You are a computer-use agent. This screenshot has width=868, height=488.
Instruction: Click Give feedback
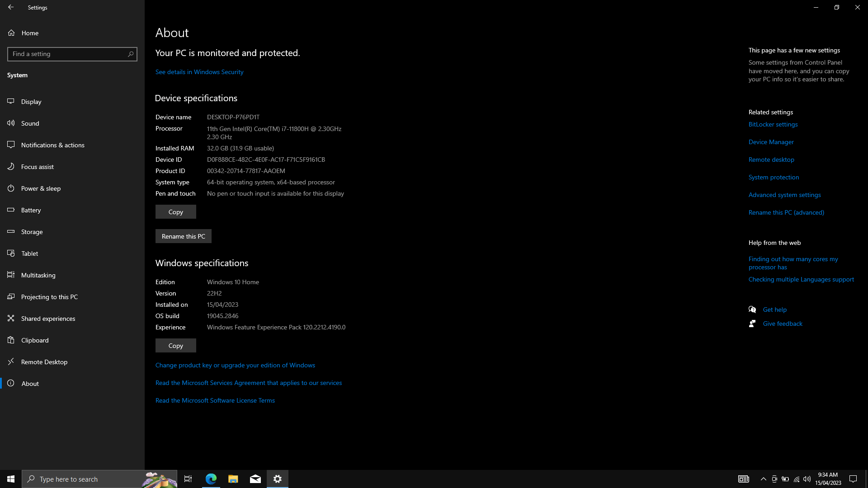(783, 324)
